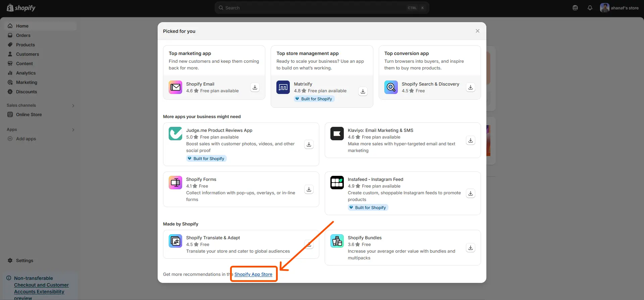Image resolution: width=644 pixels, height=300 pixels.
Task: Click the Shopify Search & Discovery title
Action: click(430, 84)
